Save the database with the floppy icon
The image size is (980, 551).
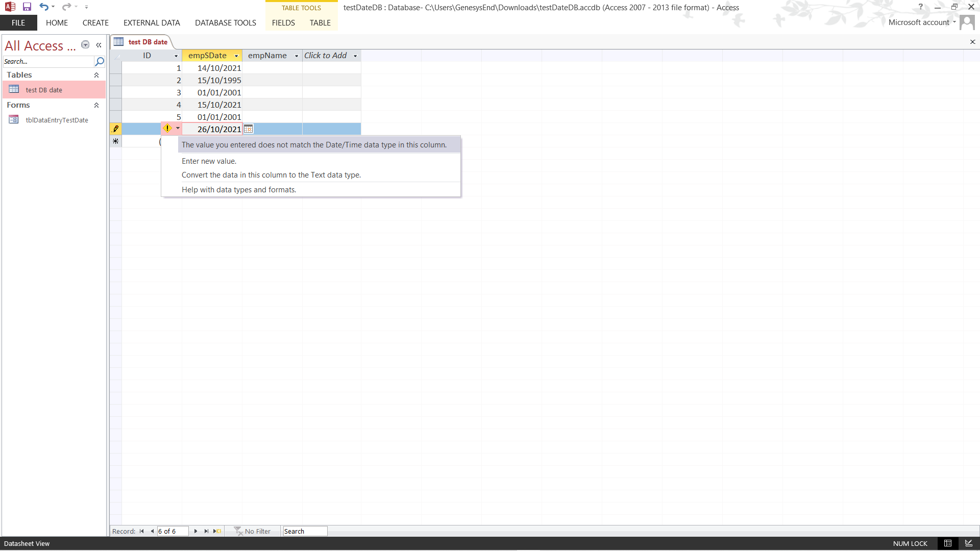point(27,7)
